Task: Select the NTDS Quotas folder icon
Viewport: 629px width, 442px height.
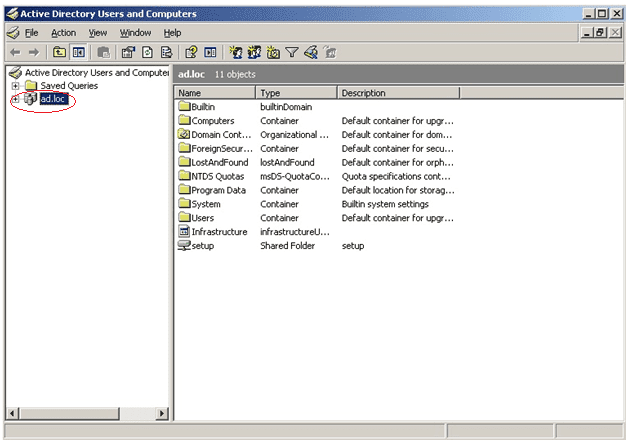Action: point(184,176)
